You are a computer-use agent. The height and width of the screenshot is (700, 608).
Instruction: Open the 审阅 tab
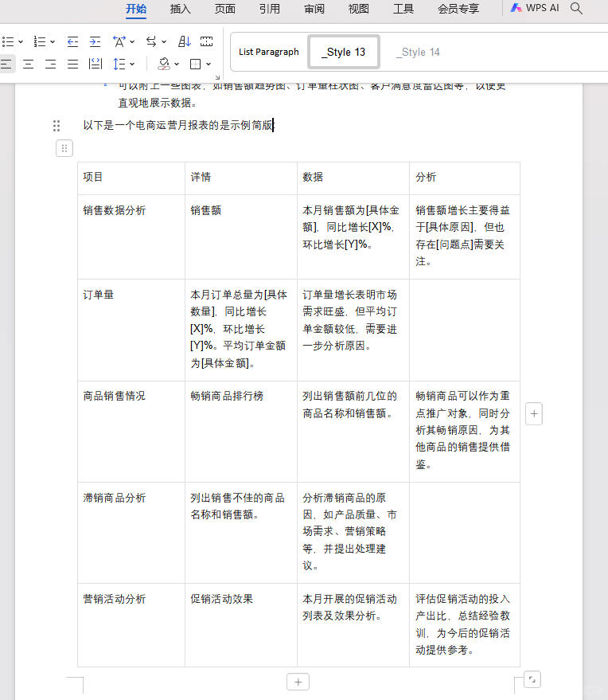point(314,9)
